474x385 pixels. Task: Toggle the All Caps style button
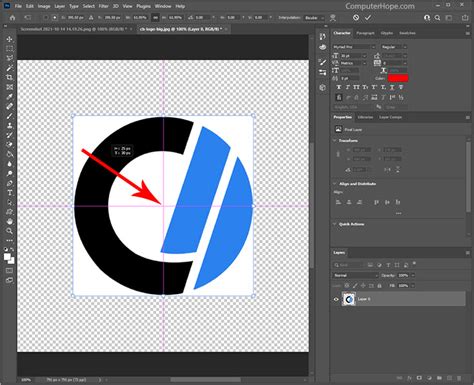coord(356,87)
